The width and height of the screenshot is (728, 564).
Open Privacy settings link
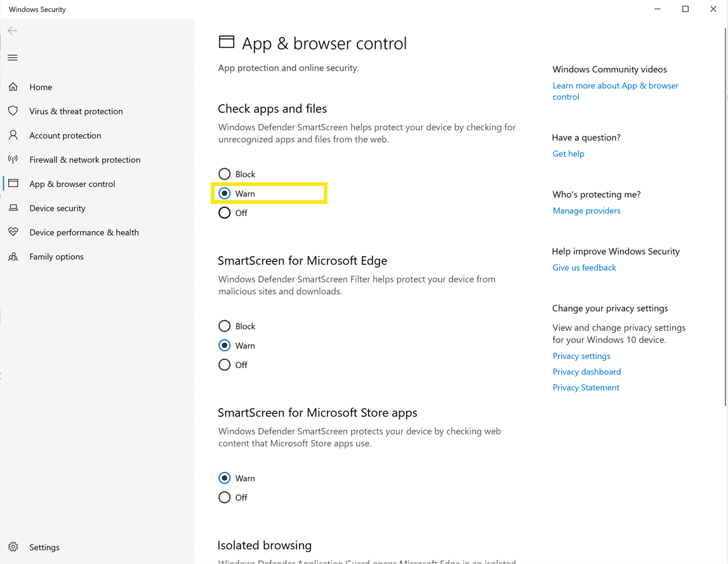pos(581,356)
